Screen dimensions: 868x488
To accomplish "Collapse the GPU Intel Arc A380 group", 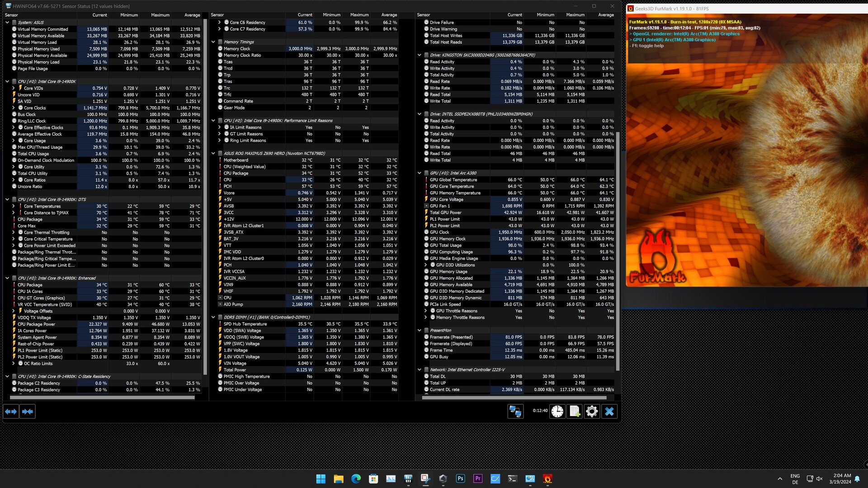I will (420, 173).
